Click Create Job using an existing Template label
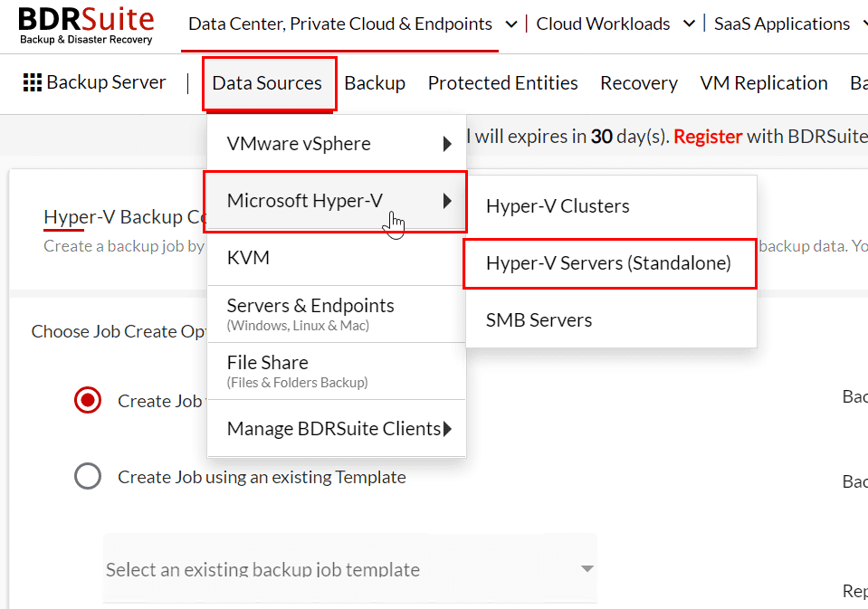This screenshot has height=609, width=868. click(262, 477)
